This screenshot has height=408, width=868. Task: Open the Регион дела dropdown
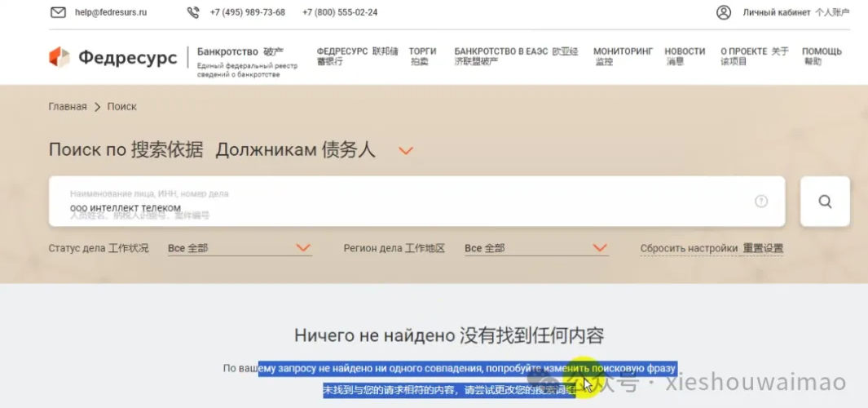pos(536,248)
